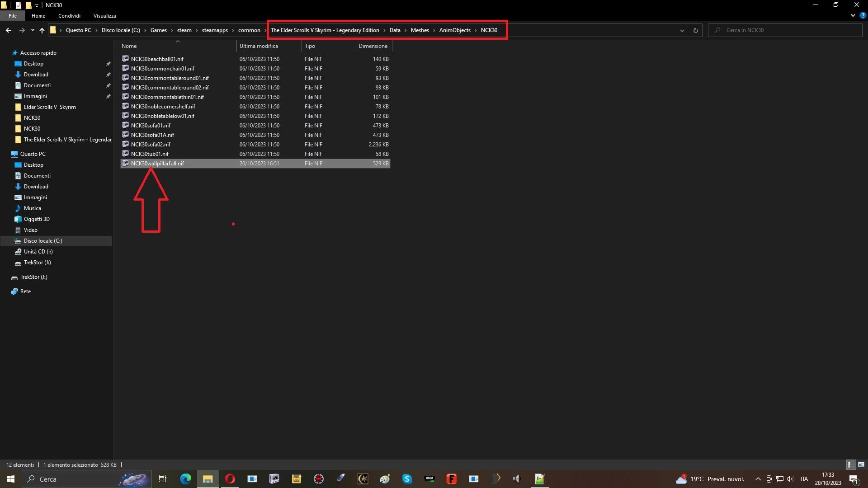Image resolution: width=868 pixels, height=488 pixels.
Task: Open address bar history dropdown
Action: pos(682,30)
